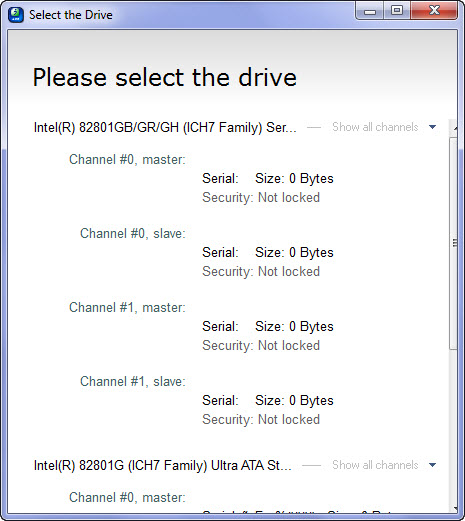465x521 pixels.
Task: Expand first Show all channels dropdown arrow
Action: coord(432,127)
